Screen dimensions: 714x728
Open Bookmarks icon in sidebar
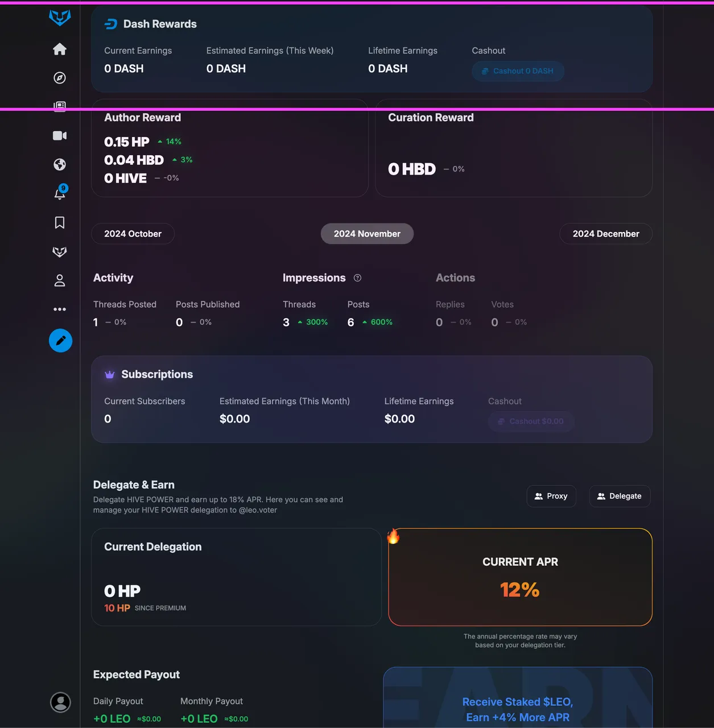(60, 222)
